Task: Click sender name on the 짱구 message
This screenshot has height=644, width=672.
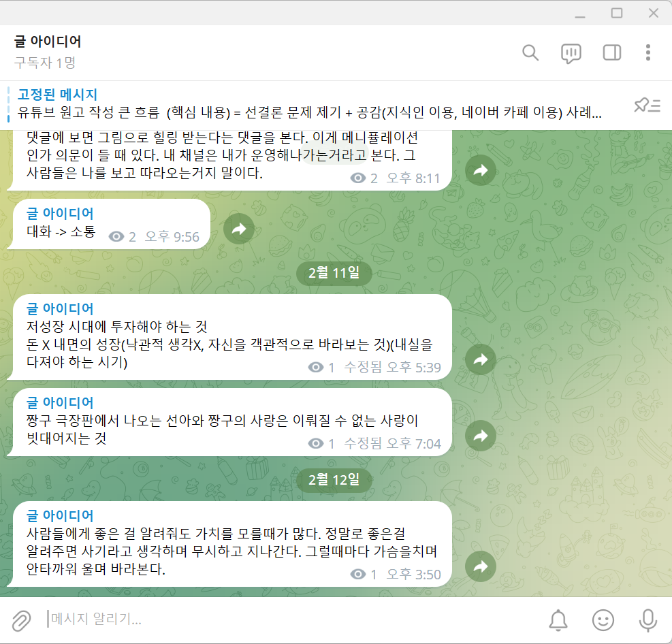Action: tap(59, 402)
